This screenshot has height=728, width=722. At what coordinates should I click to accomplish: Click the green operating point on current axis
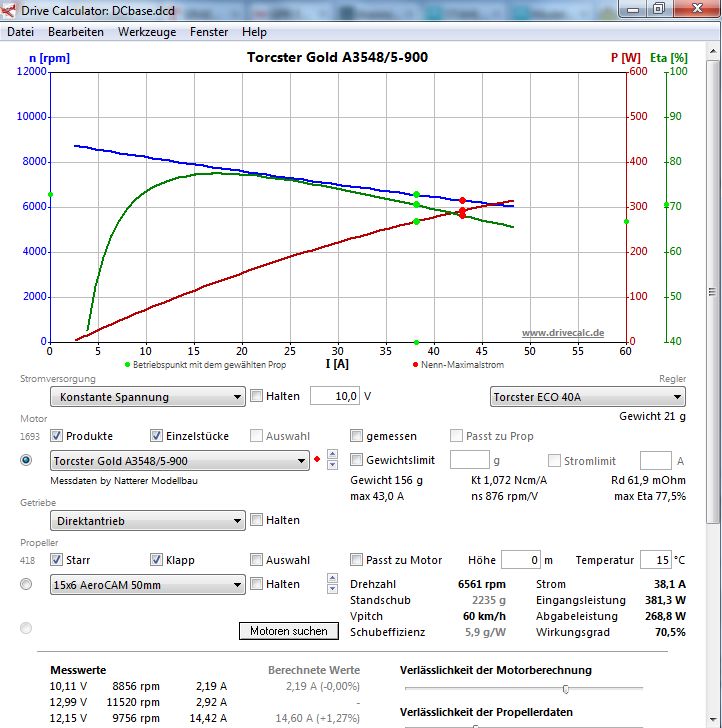(416, 342)
